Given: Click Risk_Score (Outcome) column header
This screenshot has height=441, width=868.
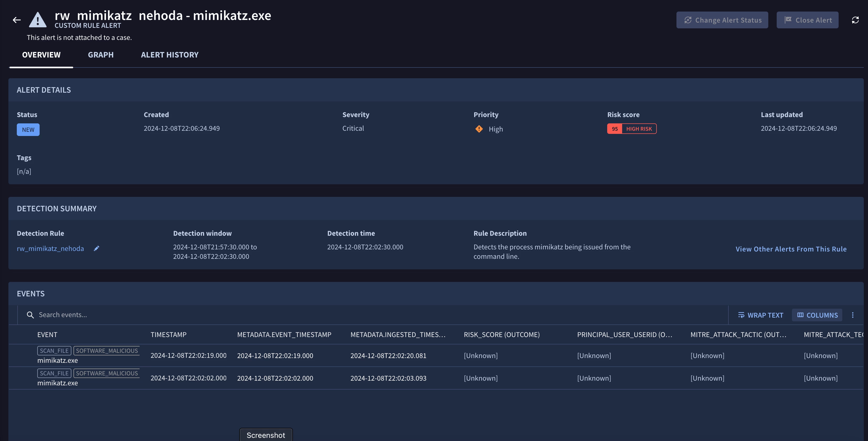Looking at the screenshot, I should [x=501, y=334].
